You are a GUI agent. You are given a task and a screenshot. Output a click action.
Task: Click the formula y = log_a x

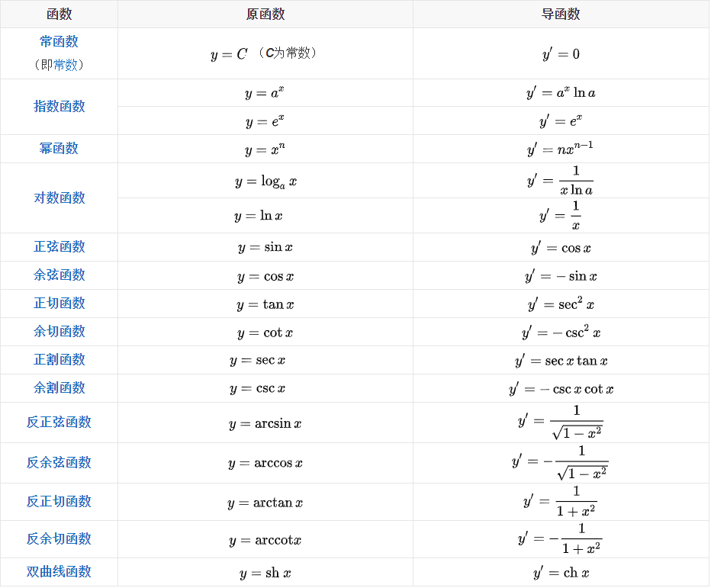pyautogui.click(x=265, y=182)
